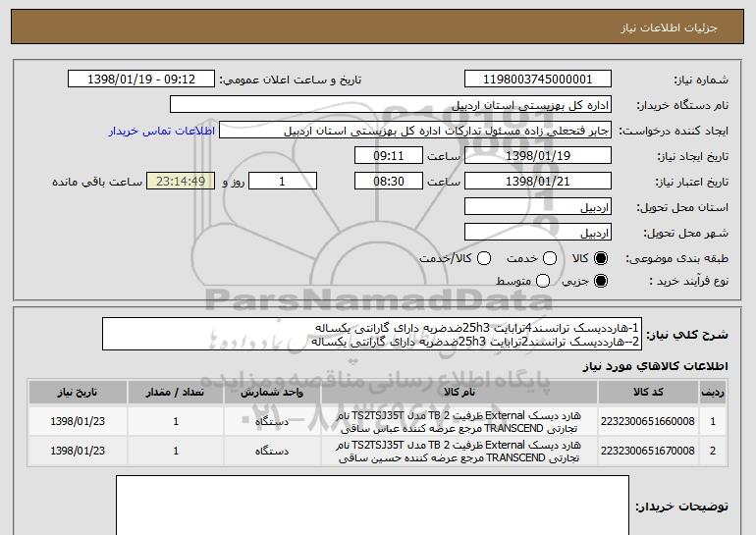The image size is (756, 535).
Task: Click the کد کالا column header
Action: (648, 392)
